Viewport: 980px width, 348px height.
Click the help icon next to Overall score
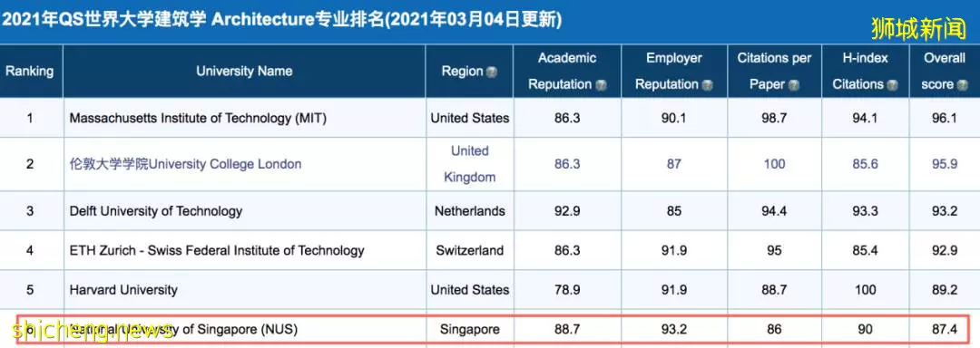pyautogui.click(x=962, y=85)
